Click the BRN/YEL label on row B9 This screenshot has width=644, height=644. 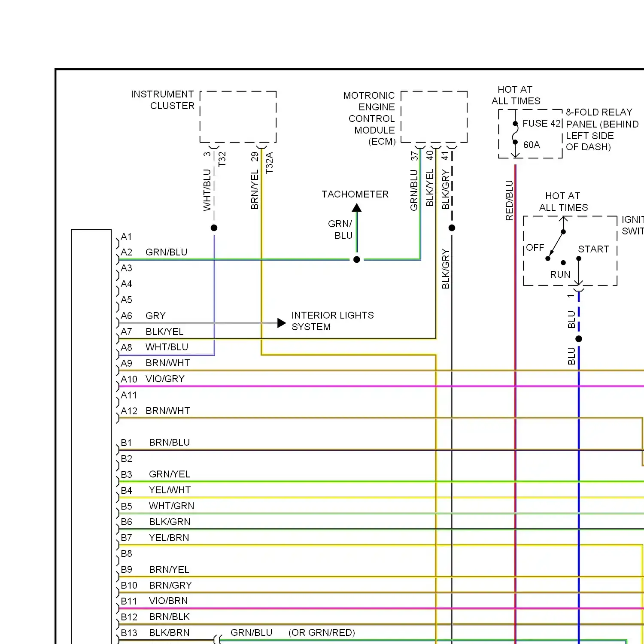click(169, 570)
